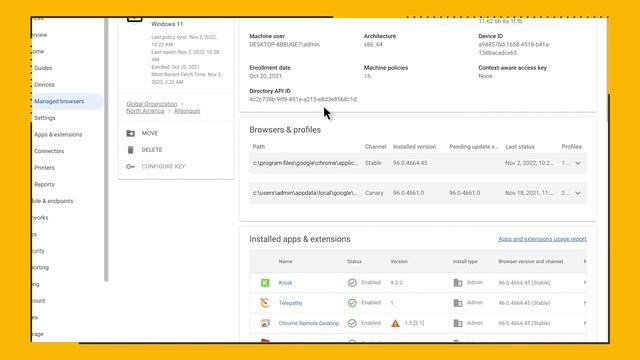The width and height of the screenshot is (640, 360).
Task: Click the c:\program files\google\chrome path
Action: (305, 163)
